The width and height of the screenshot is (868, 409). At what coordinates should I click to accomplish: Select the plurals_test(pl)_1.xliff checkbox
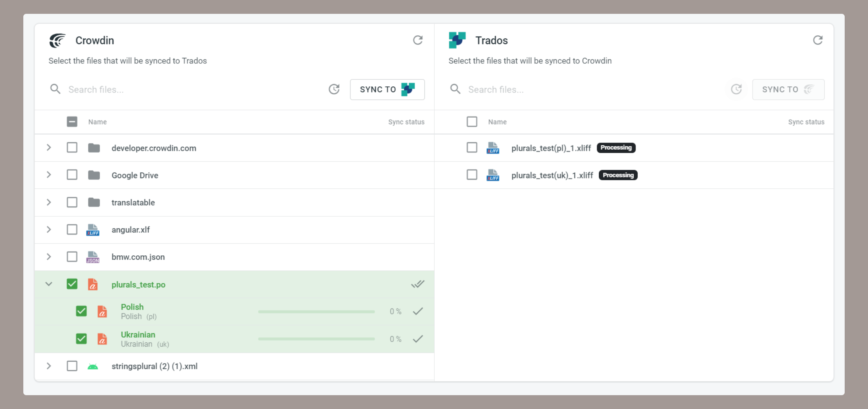click(x=472, y=148)
